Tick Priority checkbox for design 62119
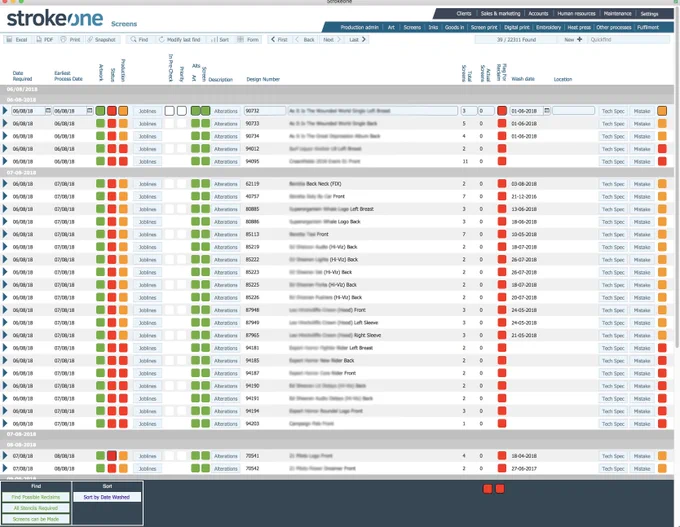The image size is (680, 527). [x=182, y=184]
